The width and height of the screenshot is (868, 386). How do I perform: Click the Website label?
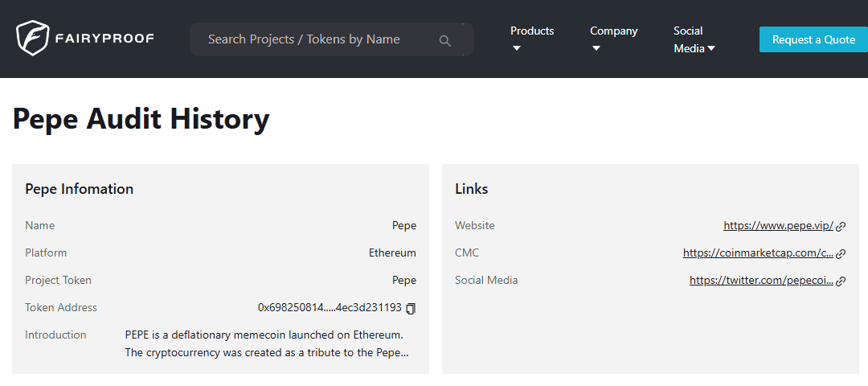click(475, 225)
